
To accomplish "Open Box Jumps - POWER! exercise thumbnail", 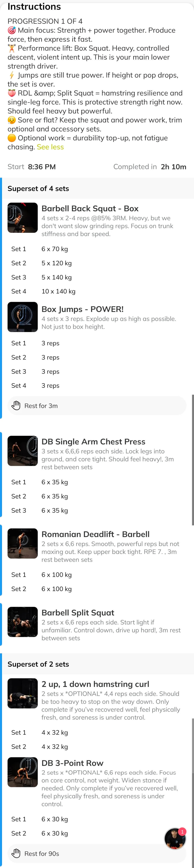I will click(23, 317).
